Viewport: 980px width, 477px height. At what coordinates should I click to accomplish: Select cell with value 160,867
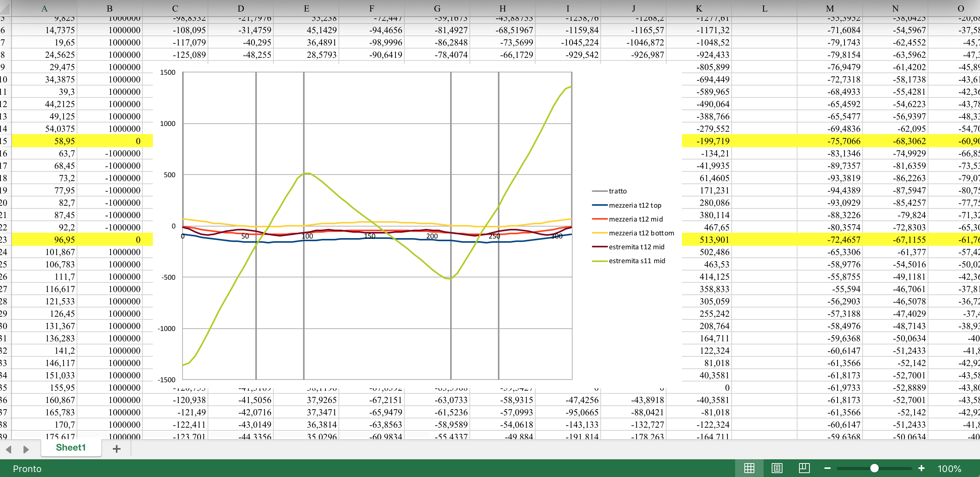click(44, 400)
